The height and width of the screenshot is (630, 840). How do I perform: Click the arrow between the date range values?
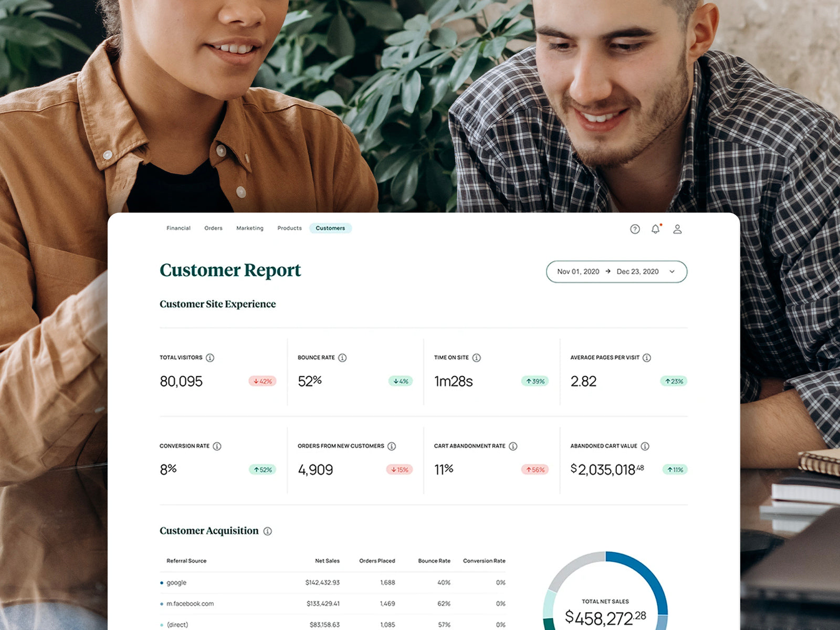[608, 271]
